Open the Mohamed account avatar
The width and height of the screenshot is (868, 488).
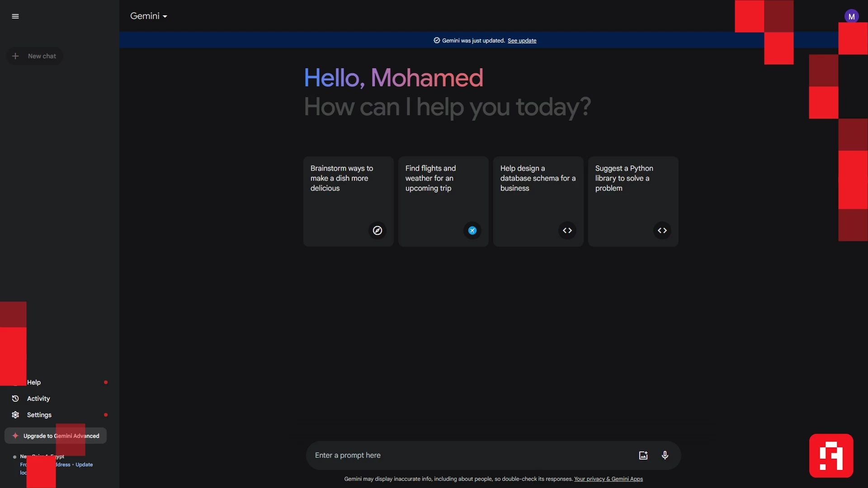point(851,16)
